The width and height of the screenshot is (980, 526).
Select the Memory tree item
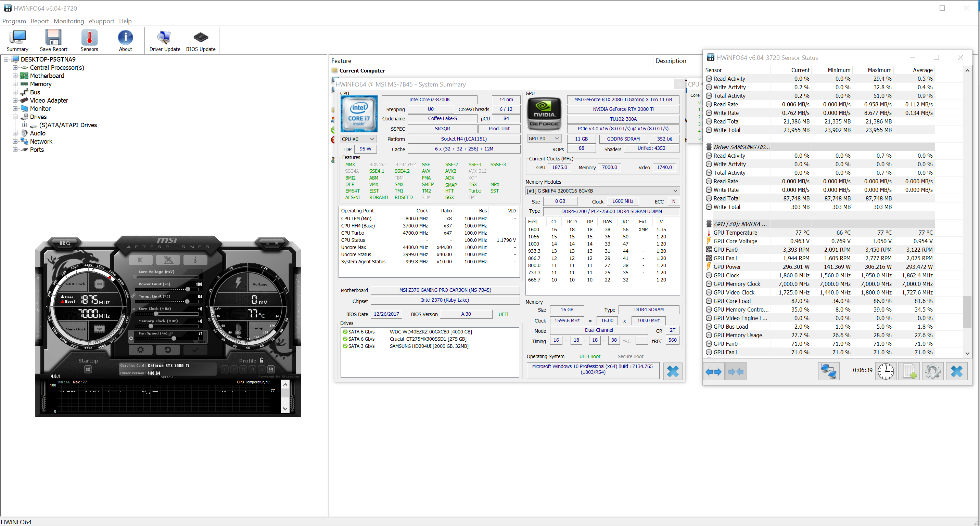click(x=41, y=84)
